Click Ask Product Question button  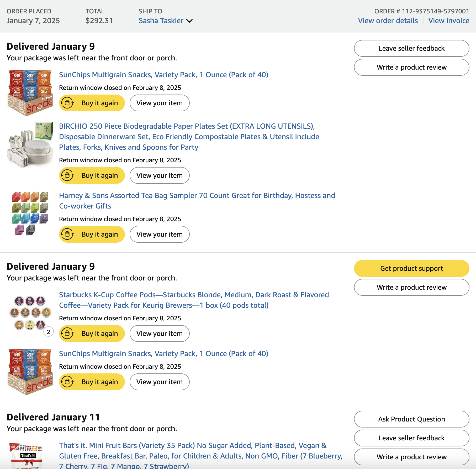tap(411, 419)
